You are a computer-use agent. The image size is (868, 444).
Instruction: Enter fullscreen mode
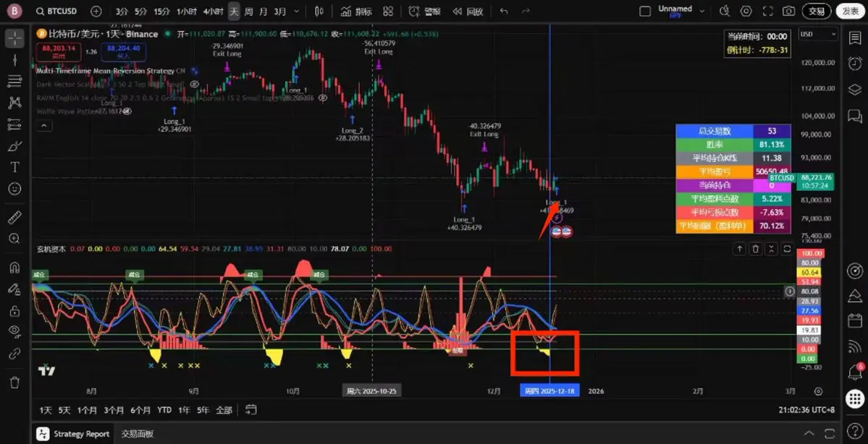click(767, 11)
